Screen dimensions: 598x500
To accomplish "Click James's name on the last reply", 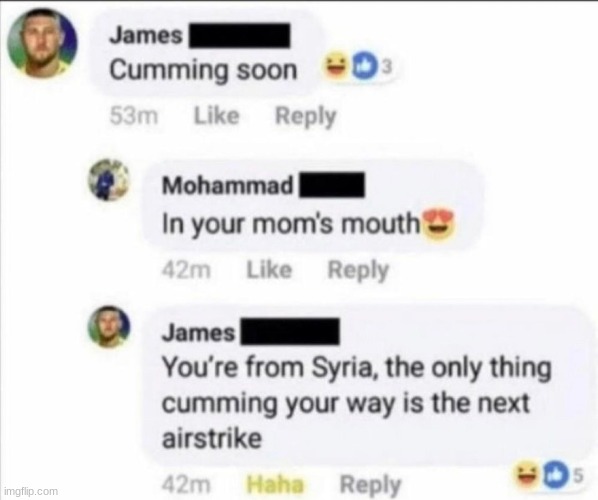I will pos(199,333).
